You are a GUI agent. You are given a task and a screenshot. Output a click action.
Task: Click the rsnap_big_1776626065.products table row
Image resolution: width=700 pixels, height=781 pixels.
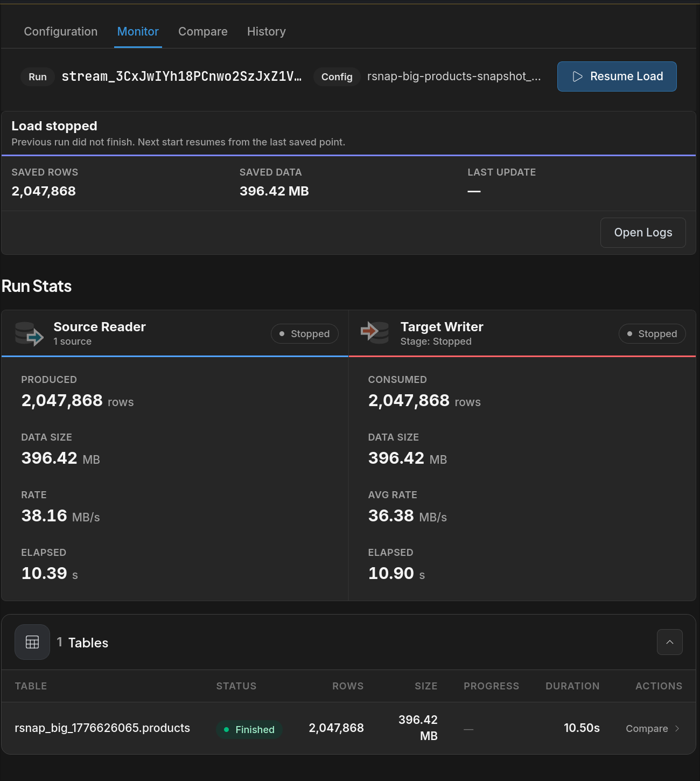pos(348,728)
